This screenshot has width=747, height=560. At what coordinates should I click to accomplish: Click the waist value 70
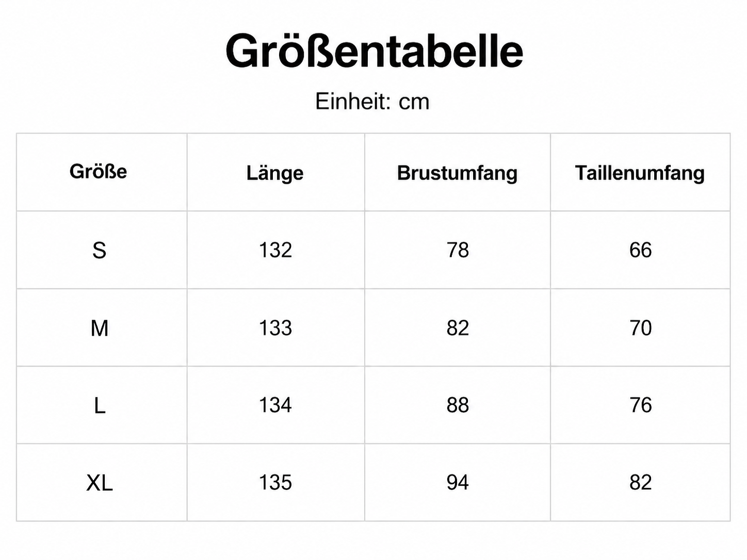[x=640, y=328]
